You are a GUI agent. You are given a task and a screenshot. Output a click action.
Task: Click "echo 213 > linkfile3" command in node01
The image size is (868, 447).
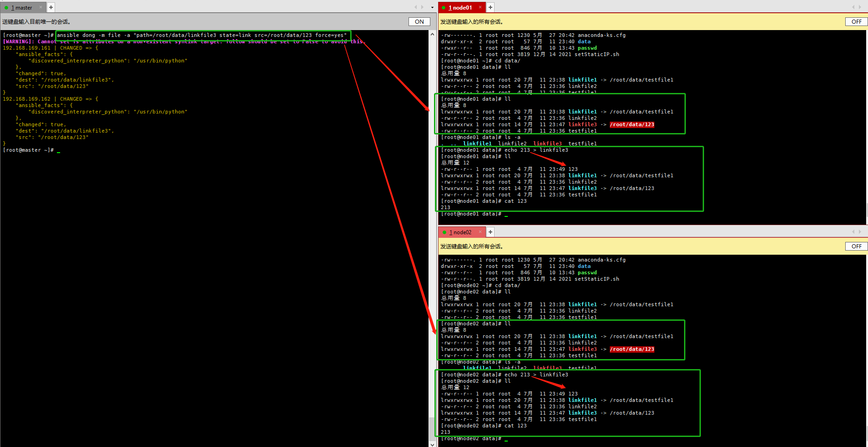click(x=536, y=150)
